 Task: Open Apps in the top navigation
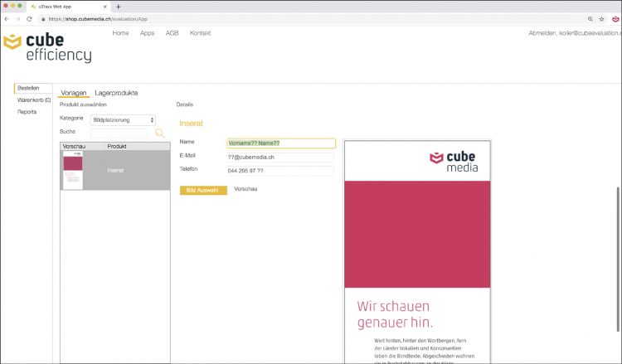(147, 33)
